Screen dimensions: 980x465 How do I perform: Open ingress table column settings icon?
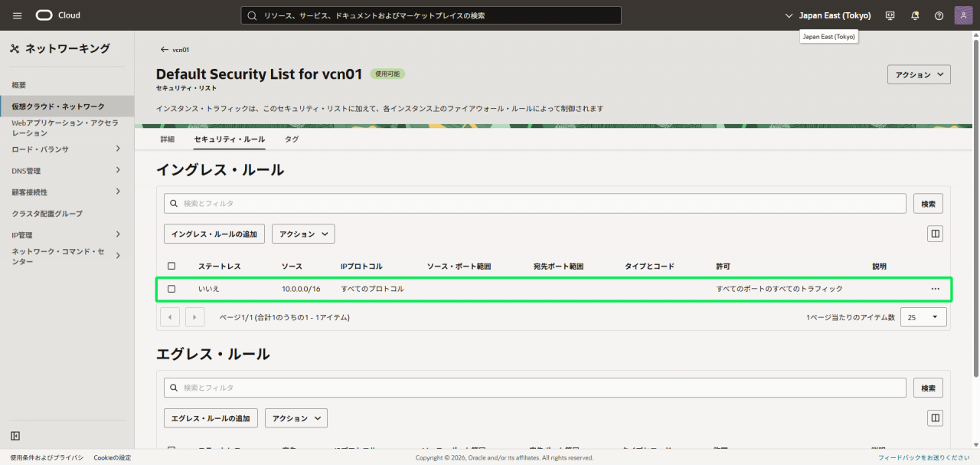coord(935,234)
